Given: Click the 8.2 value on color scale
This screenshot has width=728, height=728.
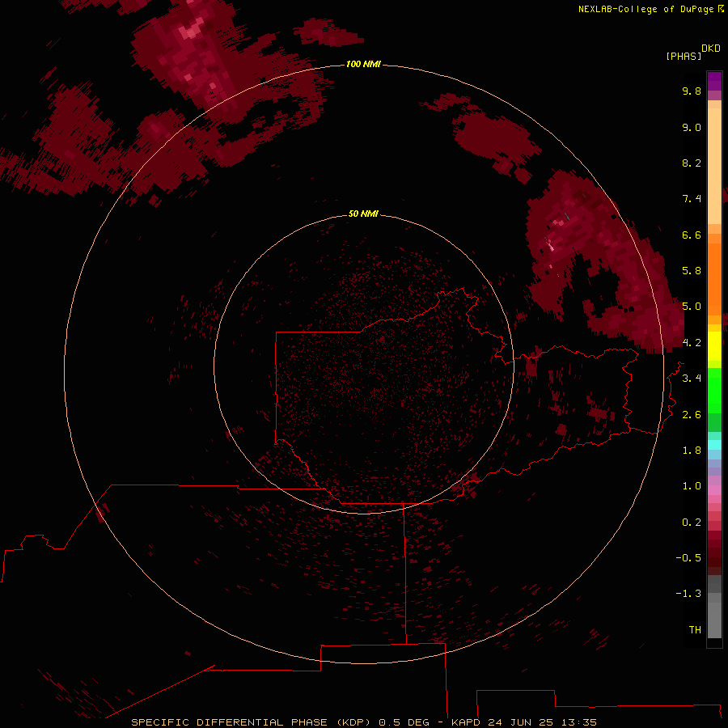Looking at the screenshot, I should point(692,163).
